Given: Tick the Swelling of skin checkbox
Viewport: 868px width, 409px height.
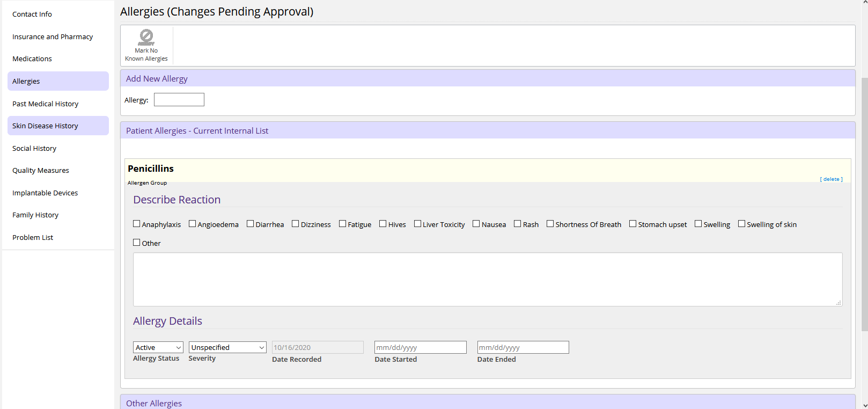Looking at the screenshot, I should click(x=742, y=224).
